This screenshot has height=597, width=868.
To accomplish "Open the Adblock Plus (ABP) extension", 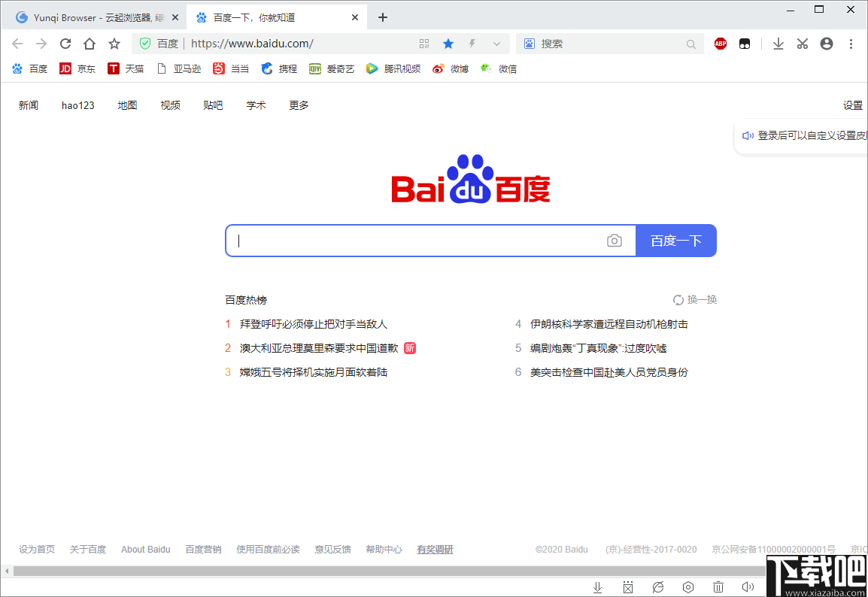I will click(720, 44).
